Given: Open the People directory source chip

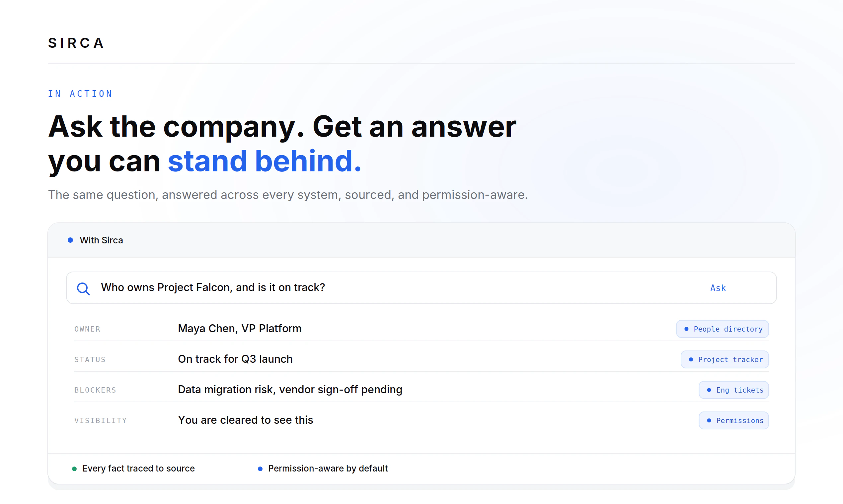Looking at the screenshot, I should (722, 329).
